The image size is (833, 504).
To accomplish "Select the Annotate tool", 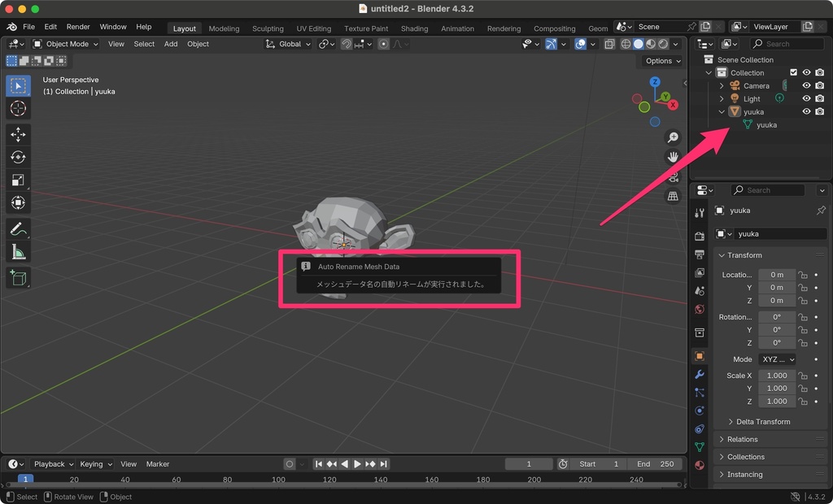I will [x=18, y=230].
